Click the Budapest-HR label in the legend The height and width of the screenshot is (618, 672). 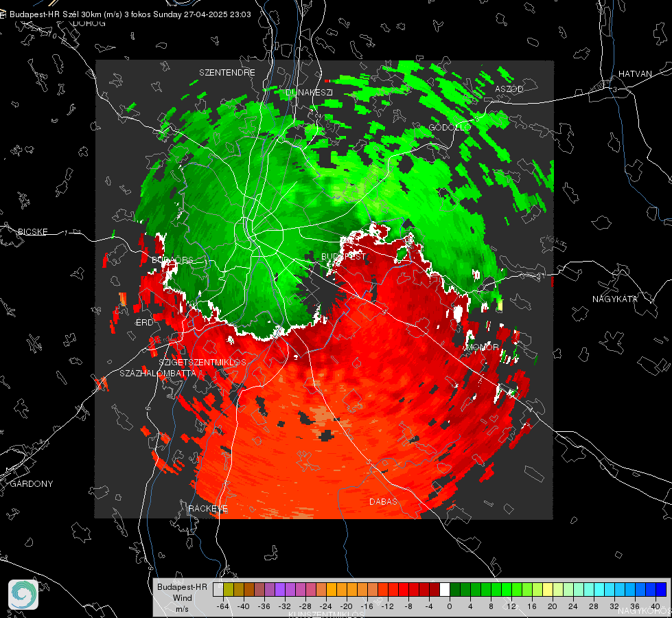click(x=182, y=587)
